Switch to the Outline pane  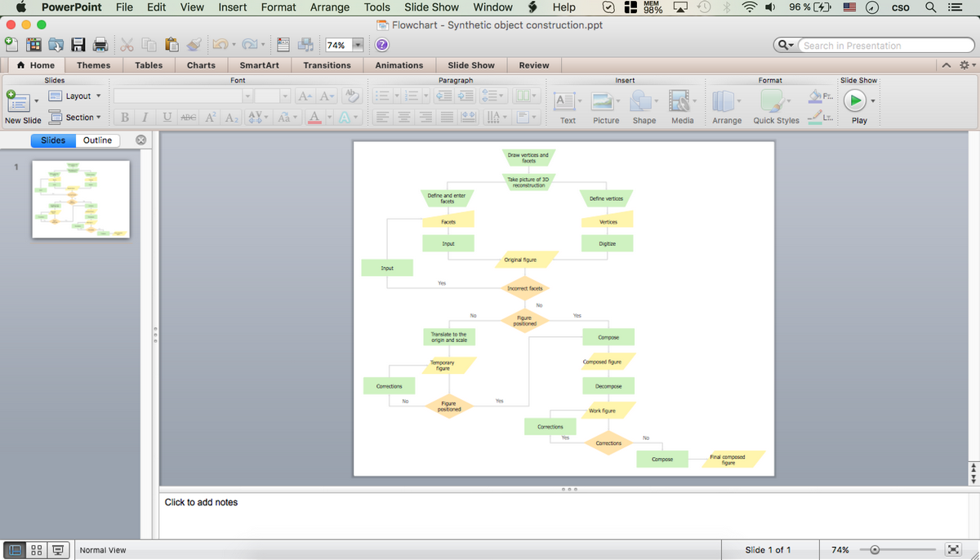click(97, 140)
